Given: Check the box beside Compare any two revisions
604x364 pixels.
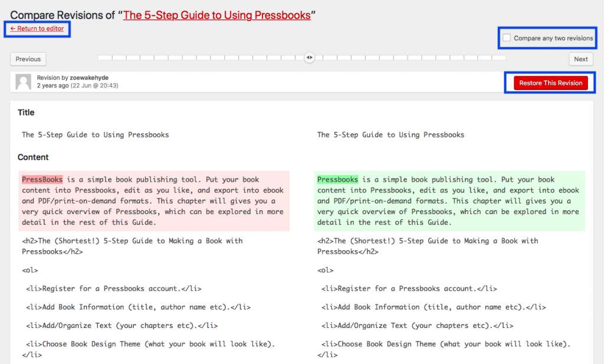Looking at the screenshot, I should tap(506, 38).
